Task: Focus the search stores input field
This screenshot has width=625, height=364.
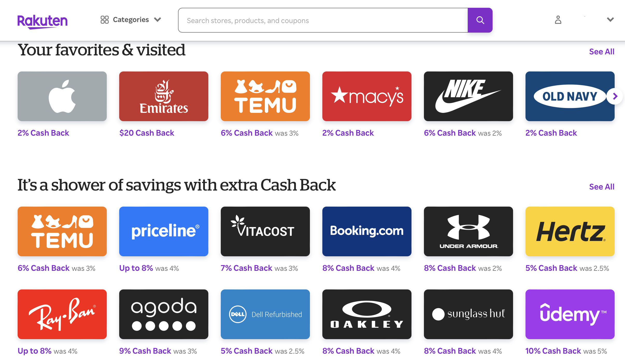Action: [323, 20]
